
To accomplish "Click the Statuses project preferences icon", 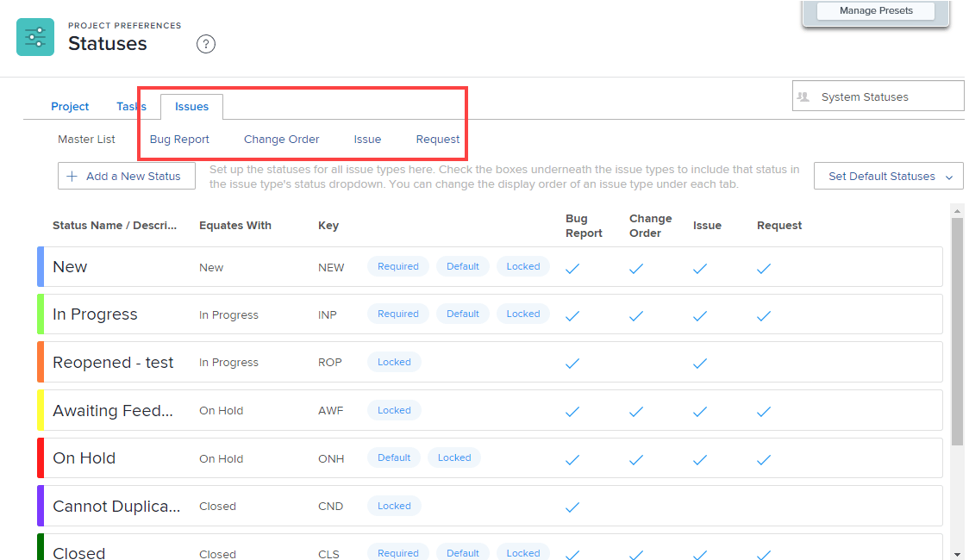I will (35, 36).
